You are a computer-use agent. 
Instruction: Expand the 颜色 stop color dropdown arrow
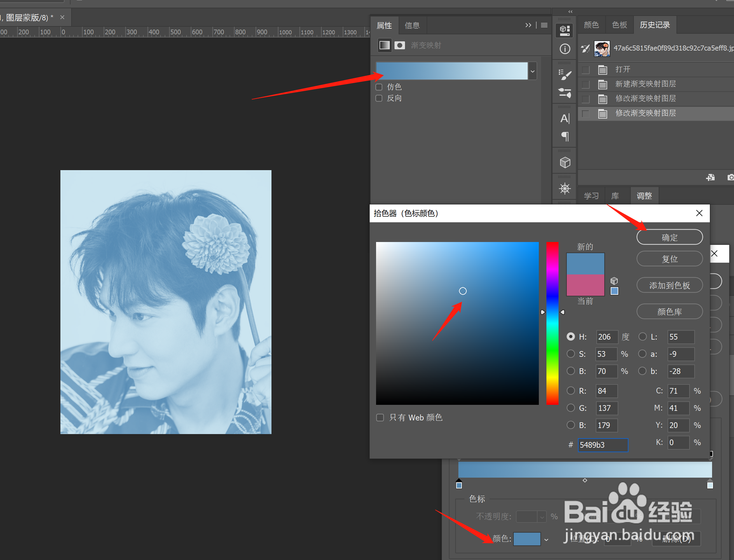click(x=546, y=539)
